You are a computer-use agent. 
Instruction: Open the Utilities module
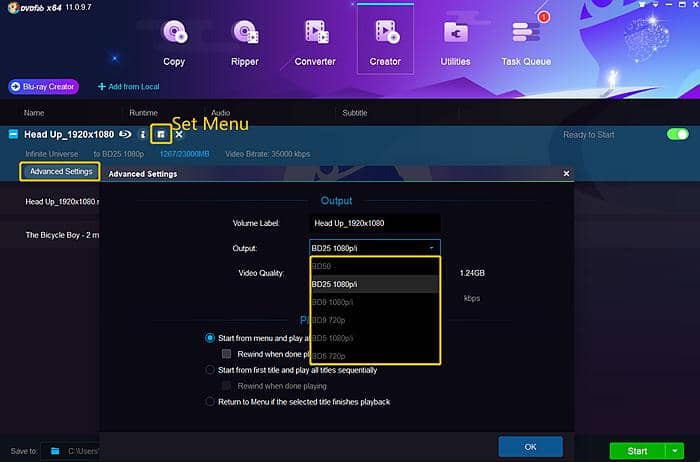pos(455,43)
